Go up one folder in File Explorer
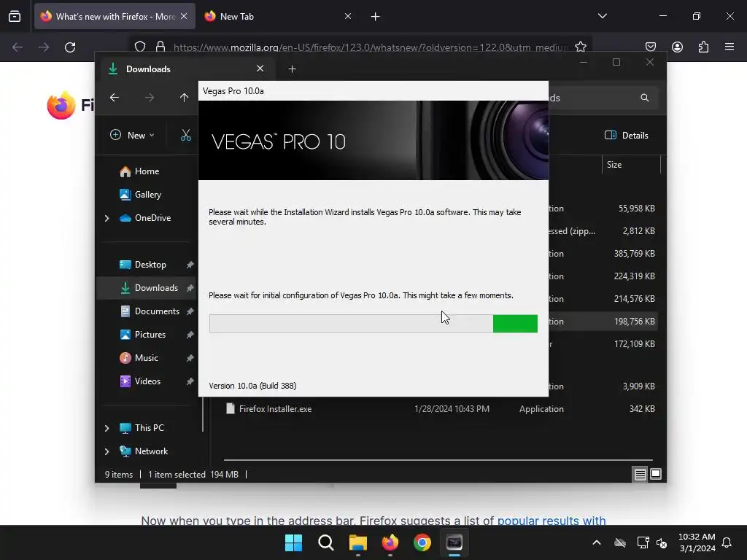747x560 pixels. point(185,98)
